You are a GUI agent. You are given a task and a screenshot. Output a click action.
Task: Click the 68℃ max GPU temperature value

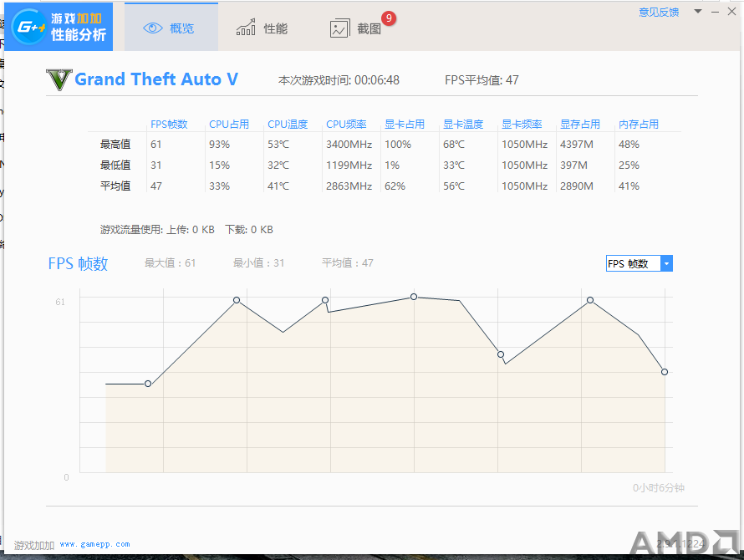454,145
